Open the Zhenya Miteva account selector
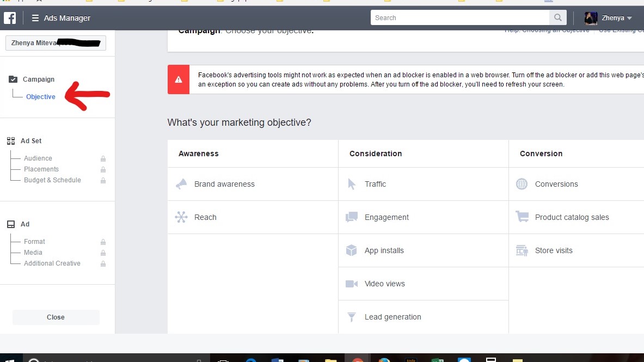The image size is (644, 362). click(x=56, y=43)
